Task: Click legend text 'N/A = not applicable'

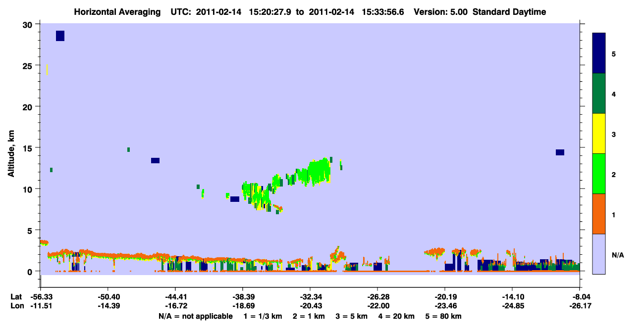Action: point(196,316)
